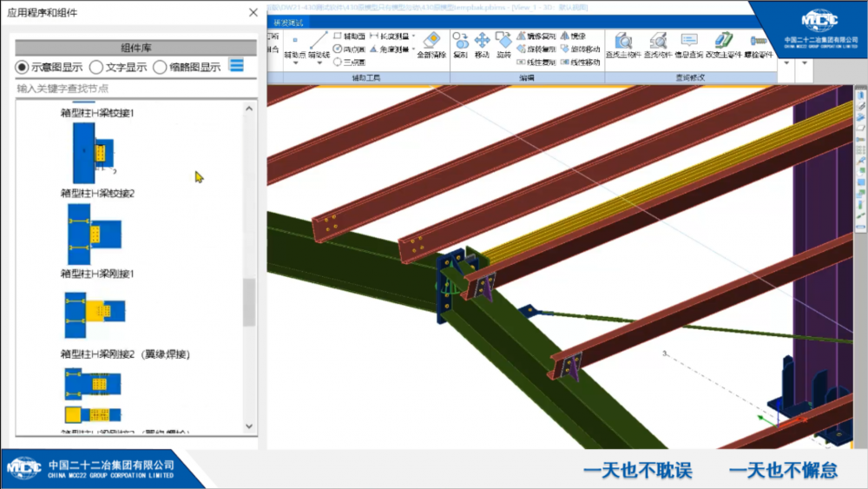The height and width of the screenshot is (489, 868).
Task: Open the 长度测量 dropdown arrow
Action: click(x=413, y=36)
